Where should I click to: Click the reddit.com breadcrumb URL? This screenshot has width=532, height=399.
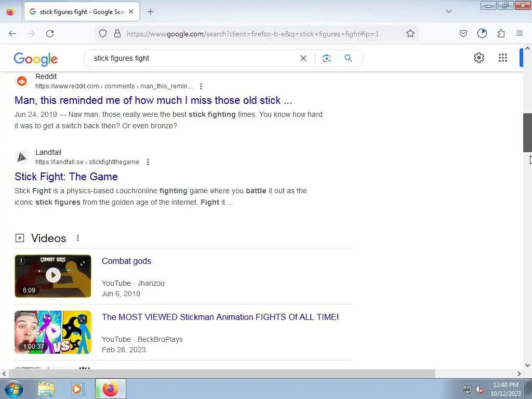(114, 86)
